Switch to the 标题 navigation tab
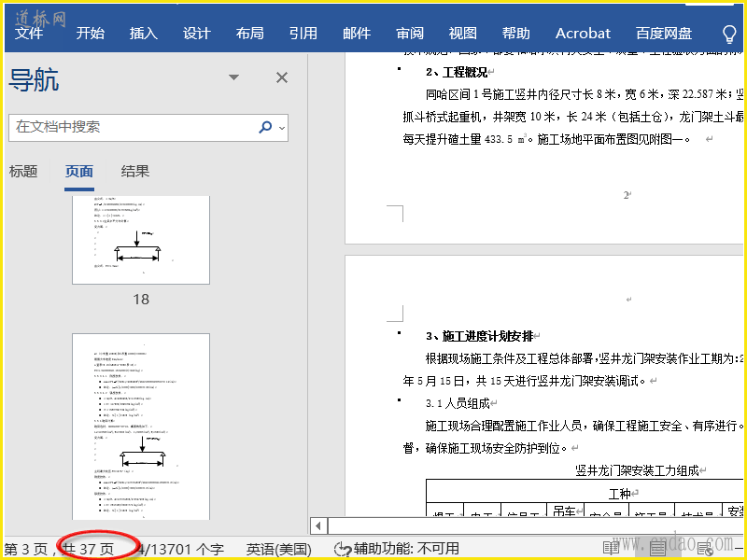Viewport: 747px width, 560px height. tap(23, 171)
